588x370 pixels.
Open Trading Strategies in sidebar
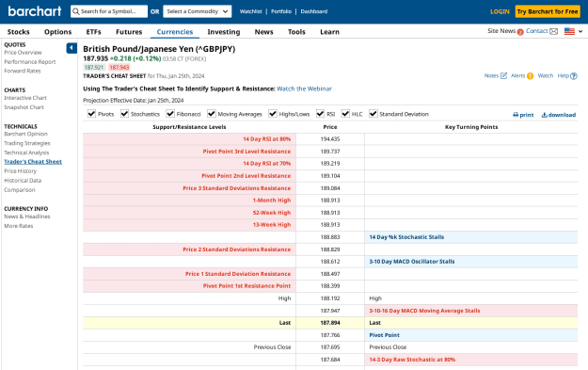(27, 143)
